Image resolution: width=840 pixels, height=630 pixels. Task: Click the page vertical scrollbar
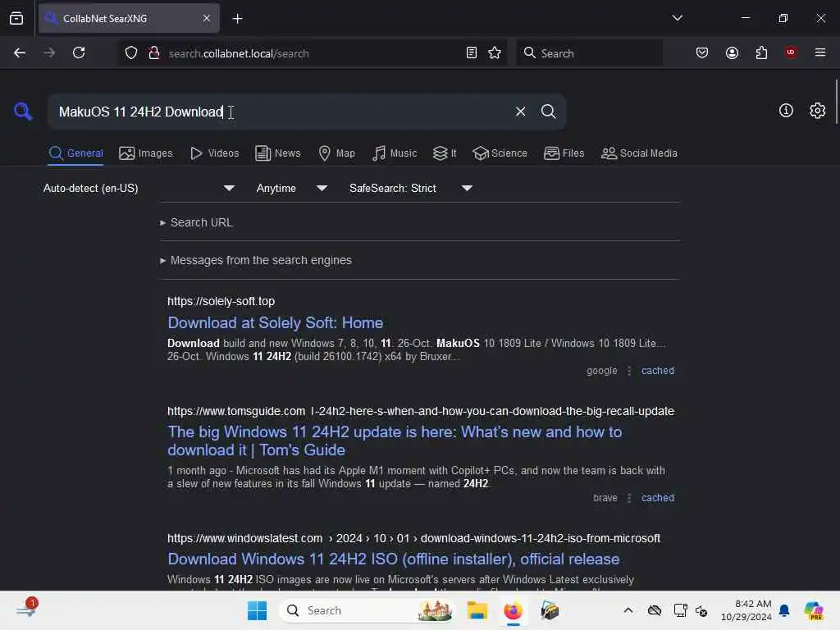pyautogui.click(x=836, y=102)
